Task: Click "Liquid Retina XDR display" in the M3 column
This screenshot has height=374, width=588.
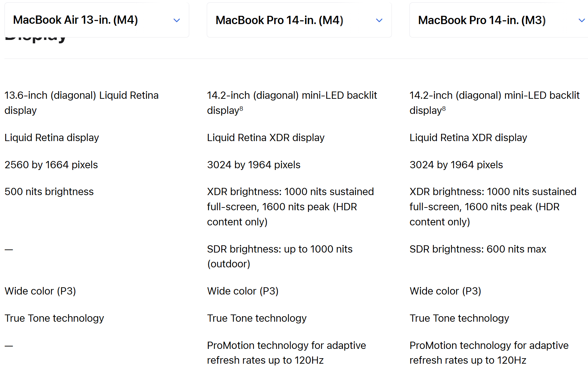Action: click(x=468, y=138)
